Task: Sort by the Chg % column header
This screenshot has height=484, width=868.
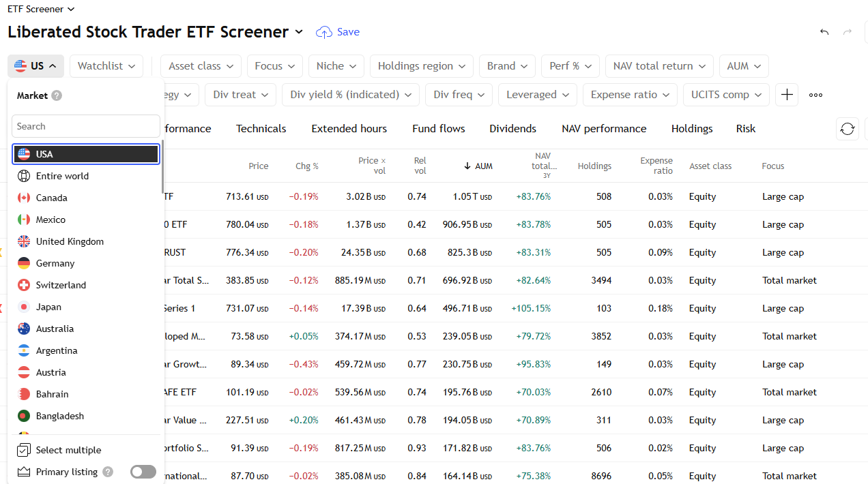Action: tap(307, 166)
